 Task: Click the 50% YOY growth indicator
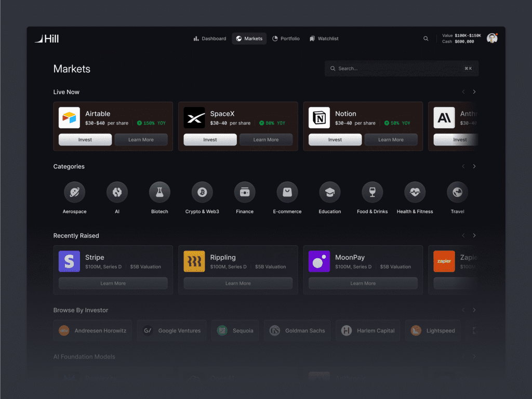(397, 123)
